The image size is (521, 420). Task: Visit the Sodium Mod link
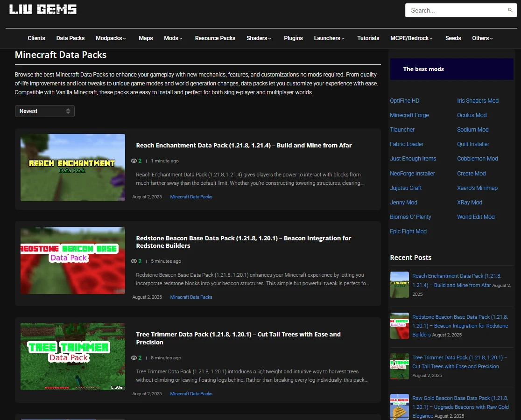click(473, 129)
